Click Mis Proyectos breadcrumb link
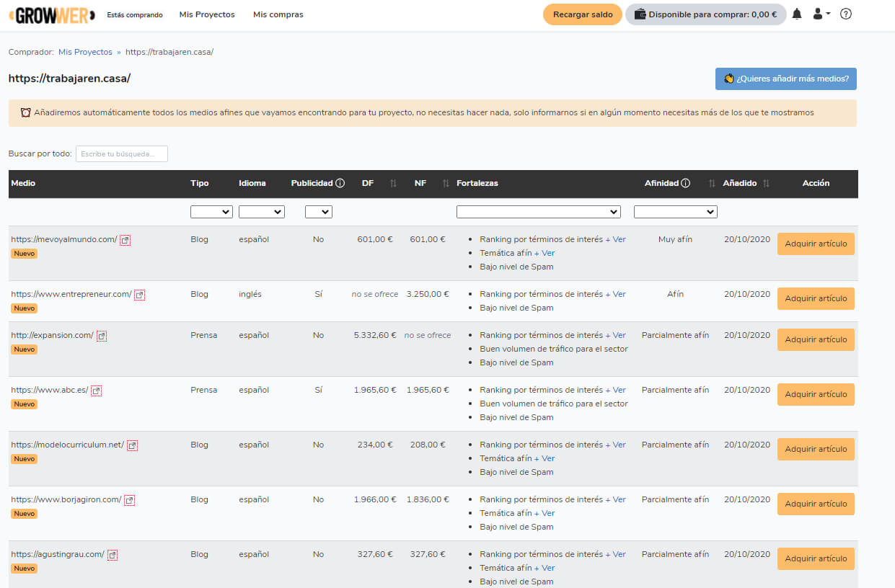Viewport: 895px width, 588px height. click(85, 52)
